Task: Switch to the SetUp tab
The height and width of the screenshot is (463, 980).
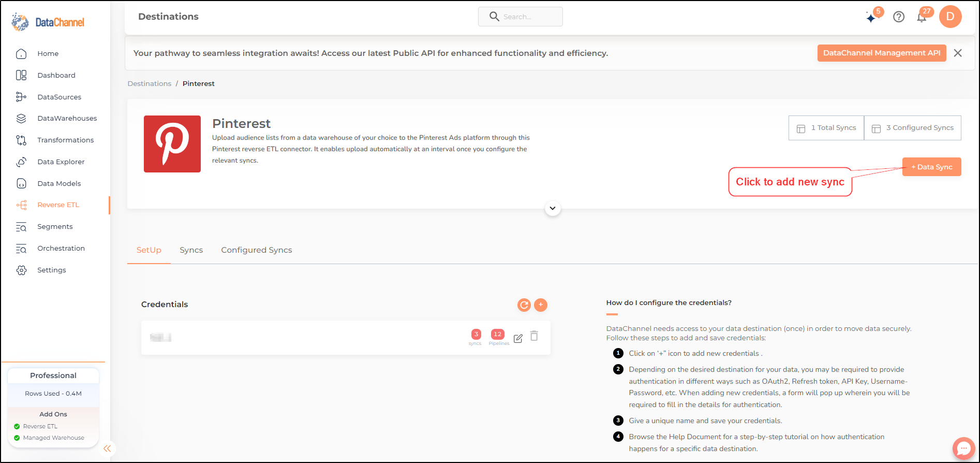Action: pyautogui.click(x=149, y=250)
